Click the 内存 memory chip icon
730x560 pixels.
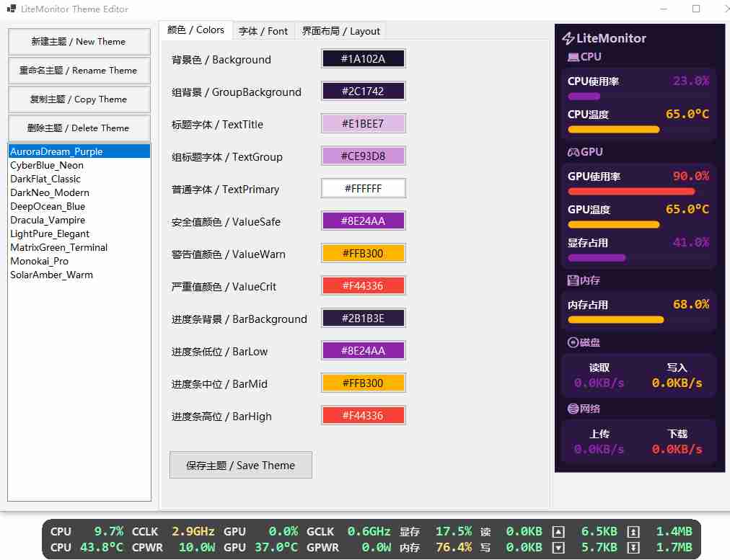(x=573, y=280)
